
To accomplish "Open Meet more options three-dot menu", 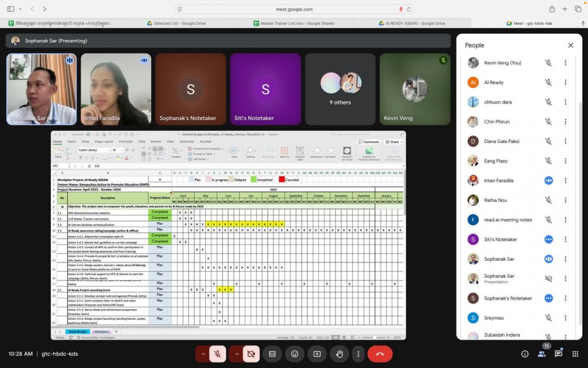I will 358,354.
